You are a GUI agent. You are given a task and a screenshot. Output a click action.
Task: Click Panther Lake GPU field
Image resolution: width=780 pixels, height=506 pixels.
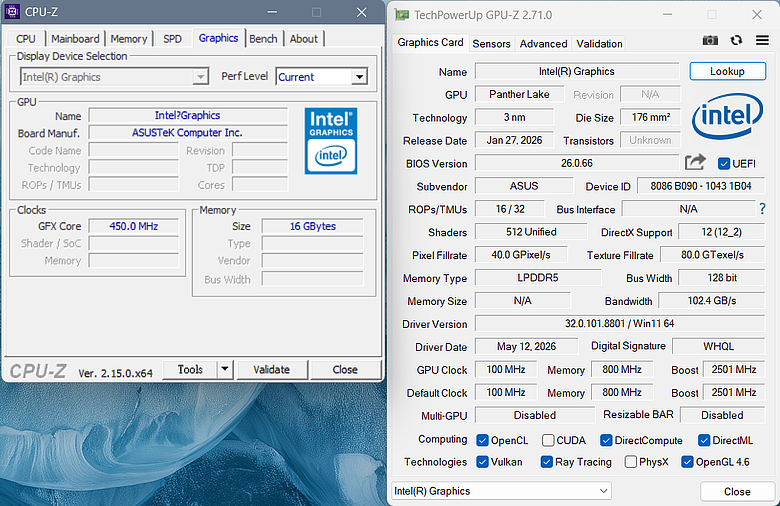pyautogui.click(x=519, y=94)
